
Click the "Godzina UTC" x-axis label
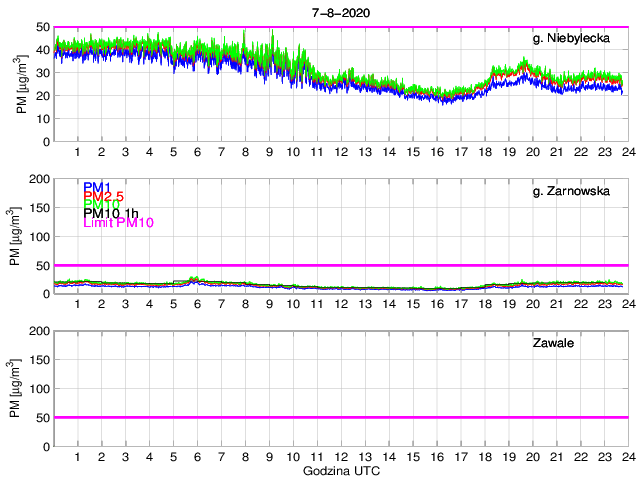[341, 471]
